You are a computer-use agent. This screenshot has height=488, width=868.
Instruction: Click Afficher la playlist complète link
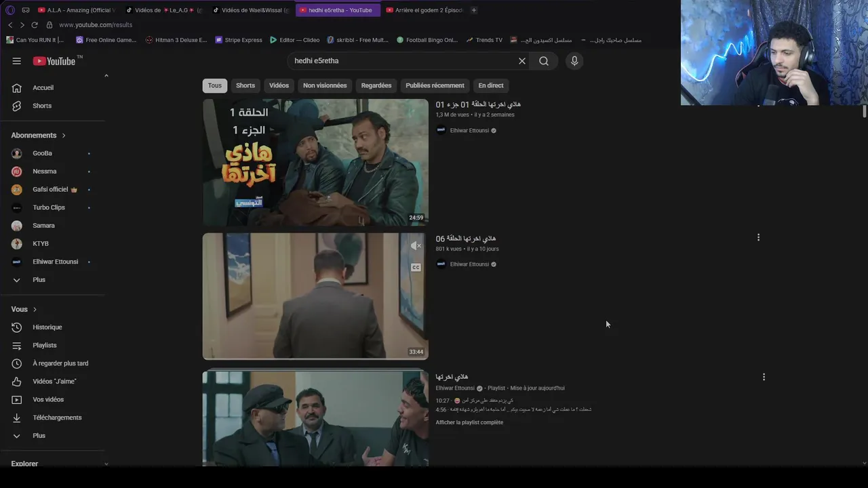tap(469, 422)
